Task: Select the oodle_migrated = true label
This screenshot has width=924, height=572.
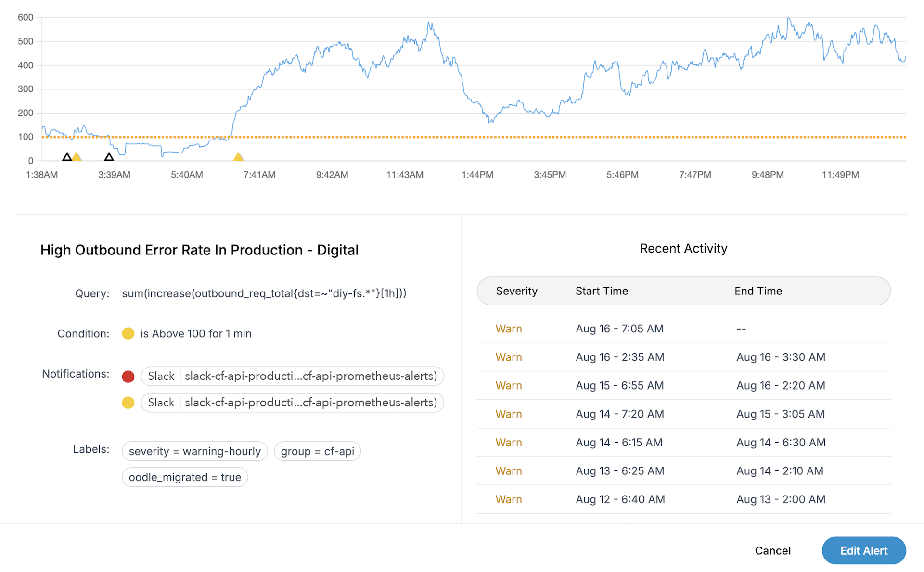Action: [185, 477]
